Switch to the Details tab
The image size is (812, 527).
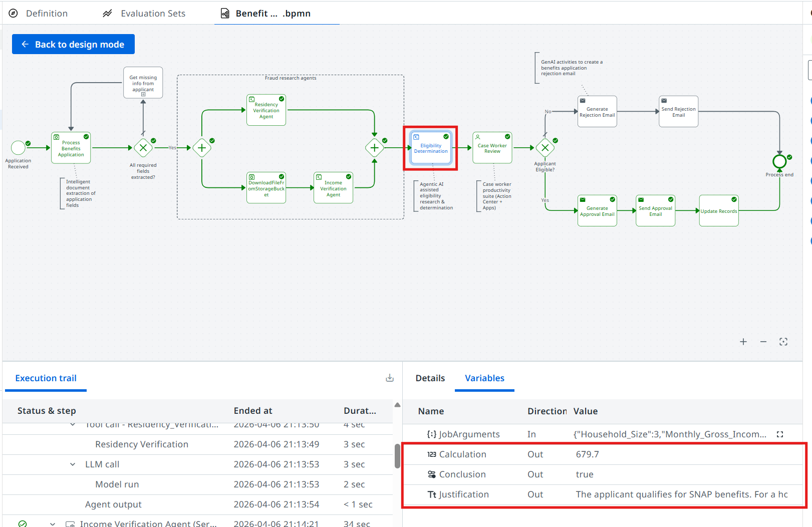(430, 378)
